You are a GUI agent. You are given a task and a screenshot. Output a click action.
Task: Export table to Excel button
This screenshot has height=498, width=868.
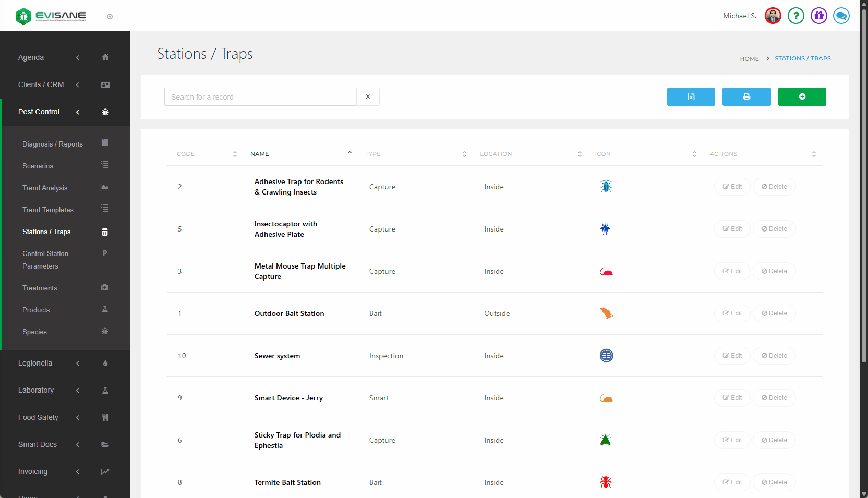tap(691, 96)
